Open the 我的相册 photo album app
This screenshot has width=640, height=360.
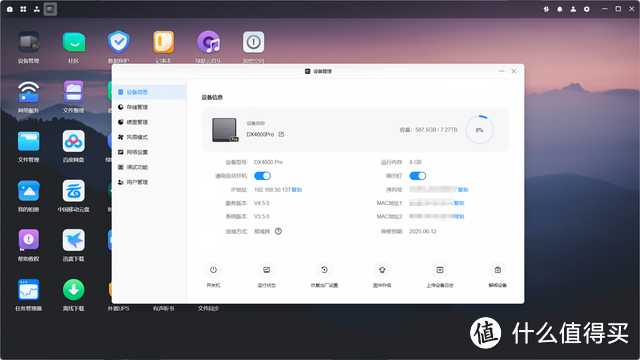point(29,191)
